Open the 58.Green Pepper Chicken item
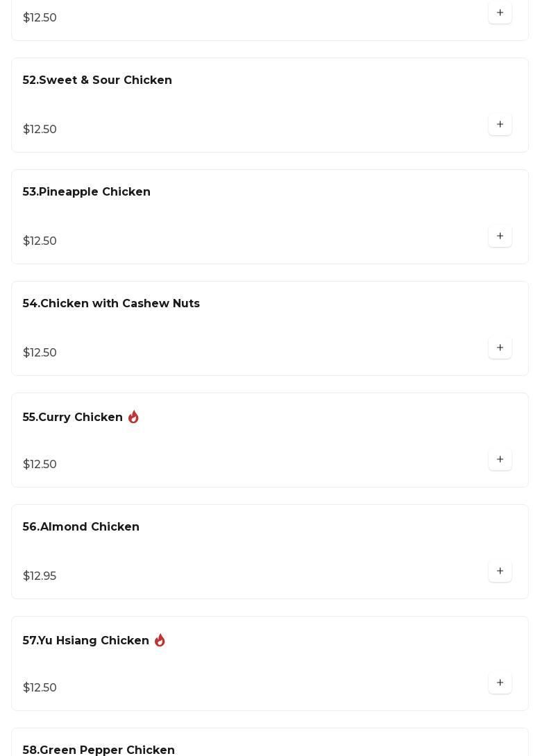Screen dimensions: 540x756 pos(99,750)
